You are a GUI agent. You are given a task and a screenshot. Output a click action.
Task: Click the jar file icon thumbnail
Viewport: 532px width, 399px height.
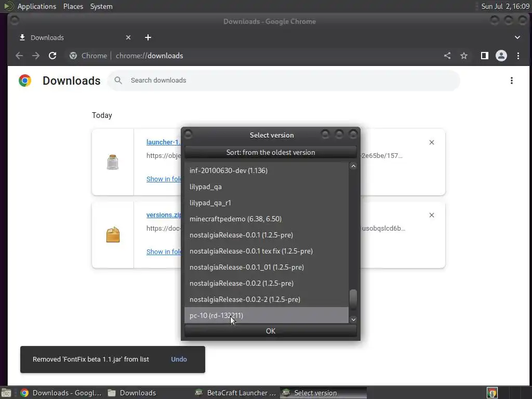(x=113, y=162)
